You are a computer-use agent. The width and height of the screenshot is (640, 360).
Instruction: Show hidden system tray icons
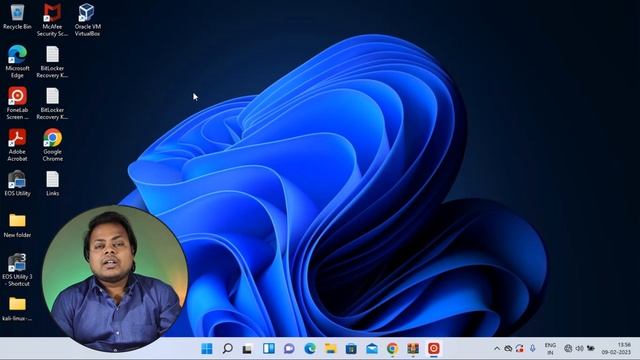[x=497, y=349]
